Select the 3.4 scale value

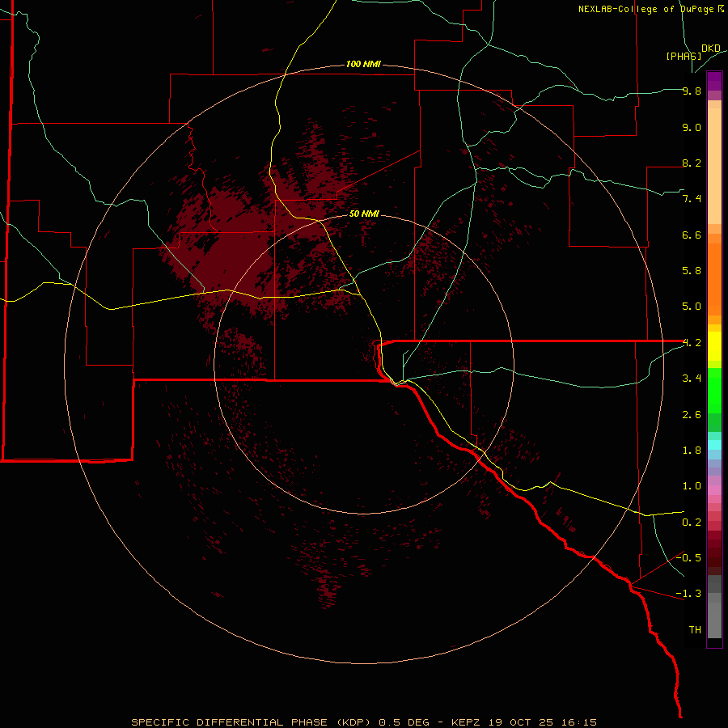pyautogui.click(x=692, y=379)
